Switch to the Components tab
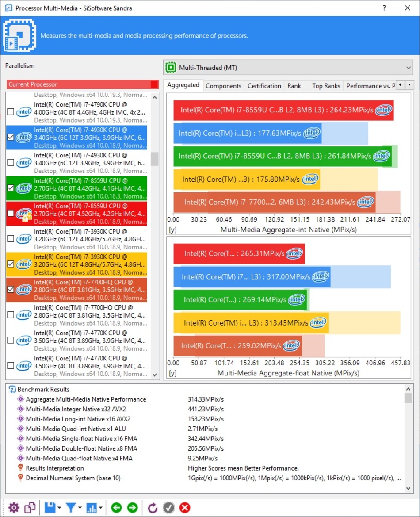 click(x=224, y=86)
